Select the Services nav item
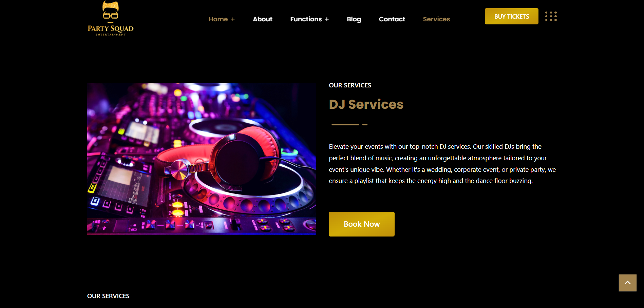The width and height of the screenshot is (644, 308). point(436,19)
